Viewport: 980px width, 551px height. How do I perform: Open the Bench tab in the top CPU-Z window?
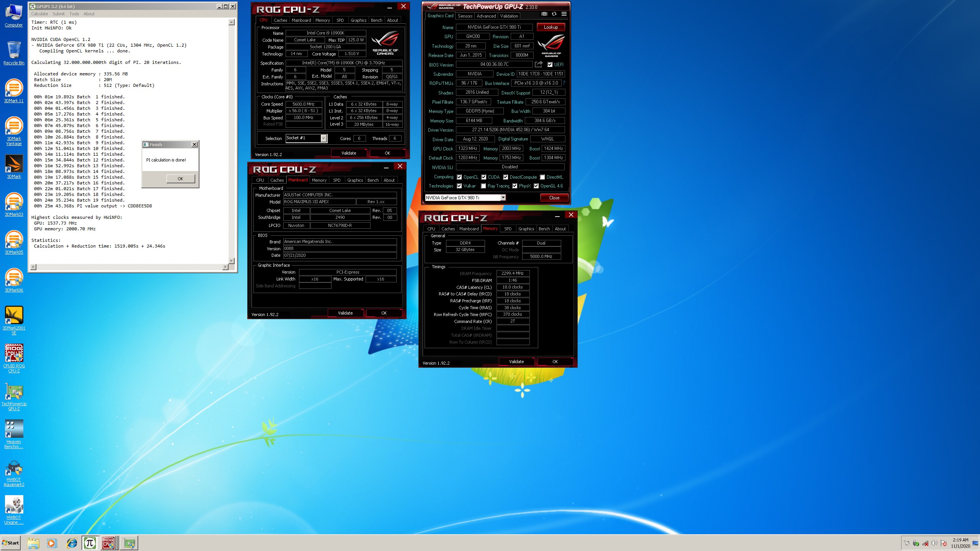click(x=376, y=20)
